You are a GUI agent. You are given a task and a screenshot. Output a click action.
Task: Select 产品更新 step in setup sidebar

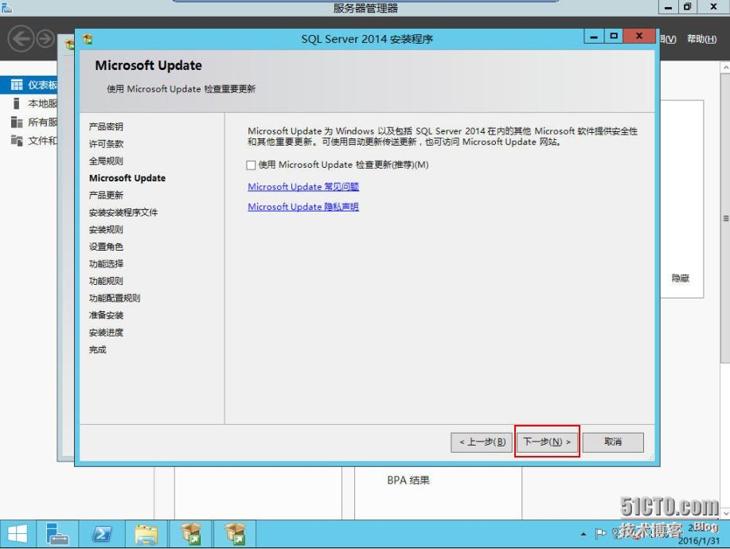click(x=106, y=195)
